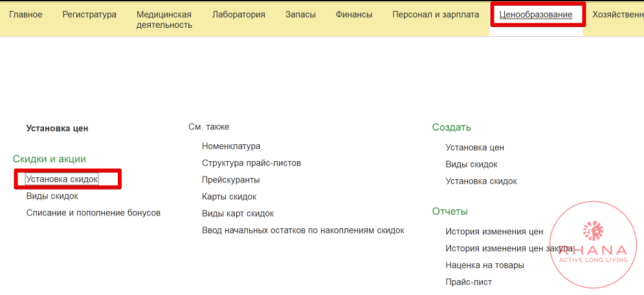
Task: Open Структура прайс-листов
Action: [x=251, y=163]
